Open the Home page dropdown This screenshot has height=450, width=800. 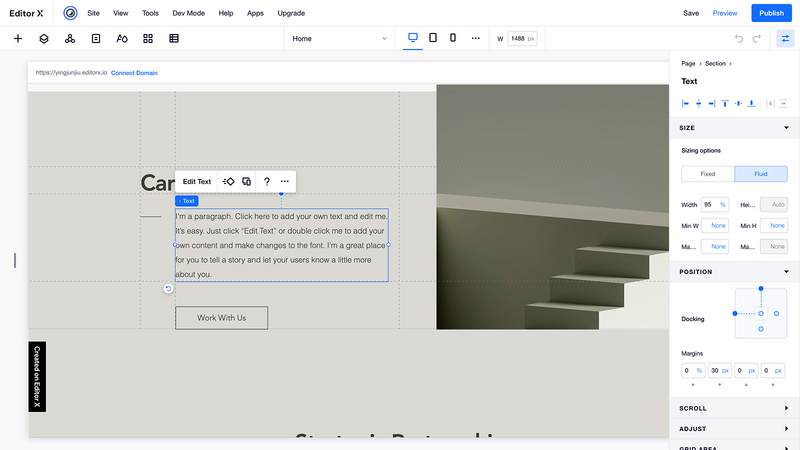click(x=339, y=38)
